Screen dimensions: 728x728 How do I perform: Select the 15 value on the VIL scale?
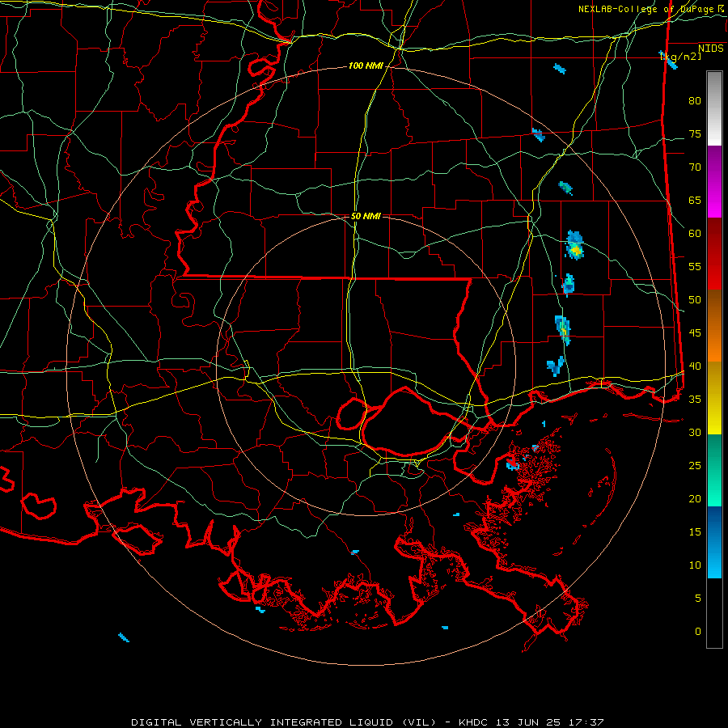695,532
